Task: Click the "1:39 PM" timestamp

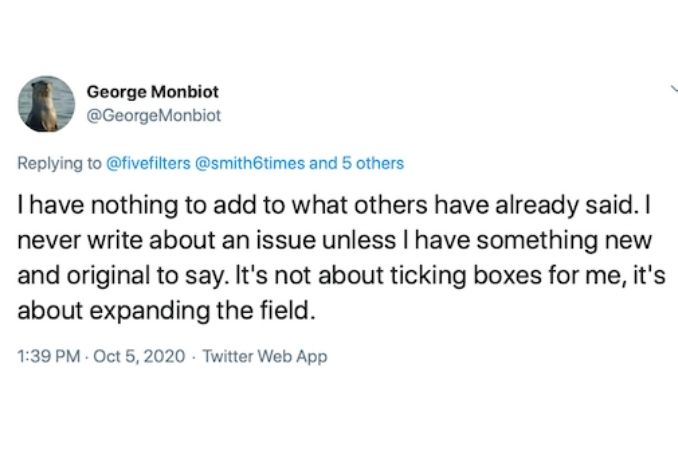Action: (x=50, y=356)
